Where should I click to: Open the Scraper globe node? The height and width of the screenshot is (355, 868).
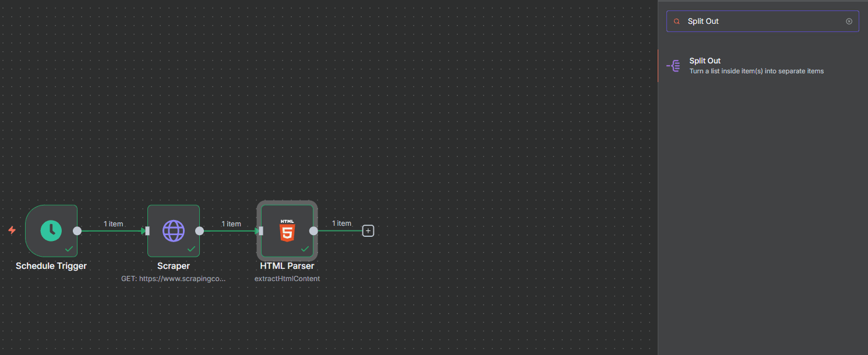(x=174, y=230)
